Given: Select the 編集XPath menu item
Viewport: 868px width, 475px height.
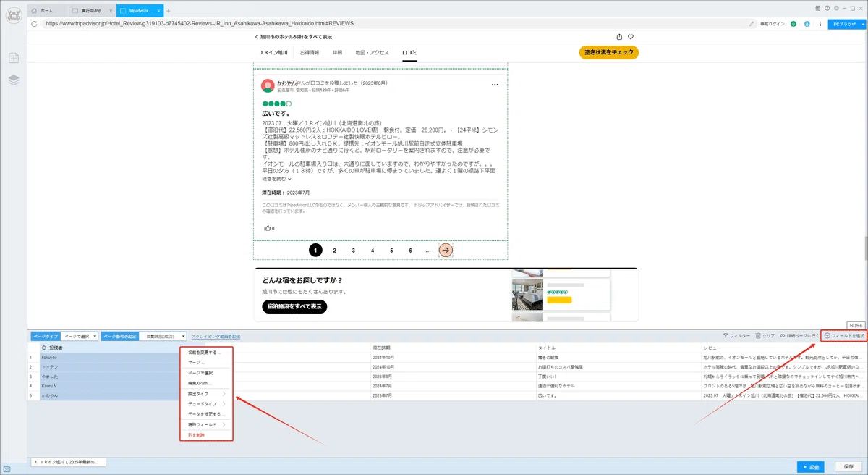Looking at the screenshot, I should [x=206, y=382].
